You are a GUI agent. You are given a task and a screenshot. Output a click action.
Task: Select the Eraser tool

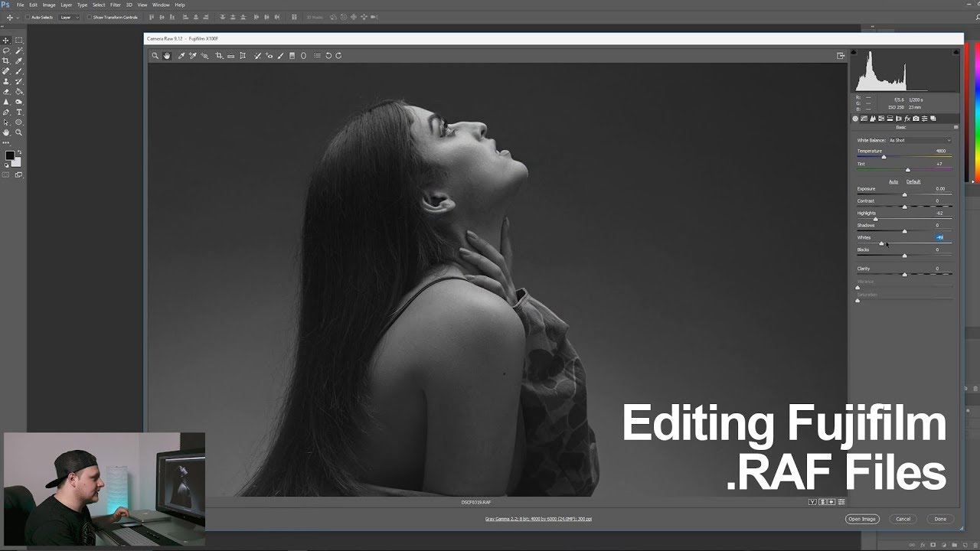point(6,91)
